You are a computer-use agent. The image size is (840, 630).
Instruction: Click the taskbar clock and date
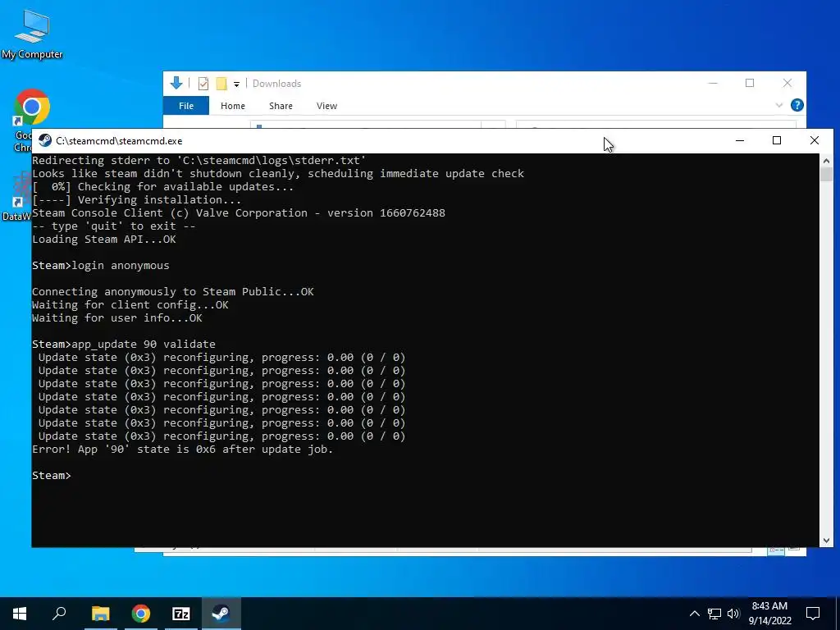pos(769,614)
